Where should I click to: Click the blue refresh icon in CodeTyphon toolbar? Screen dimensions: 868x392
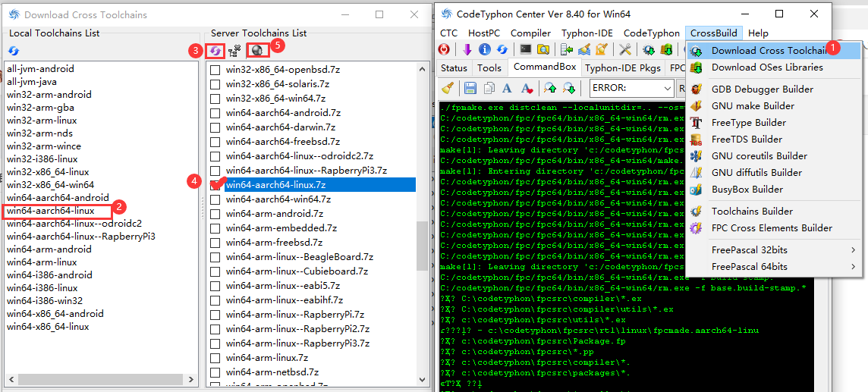tap(502, 50)
